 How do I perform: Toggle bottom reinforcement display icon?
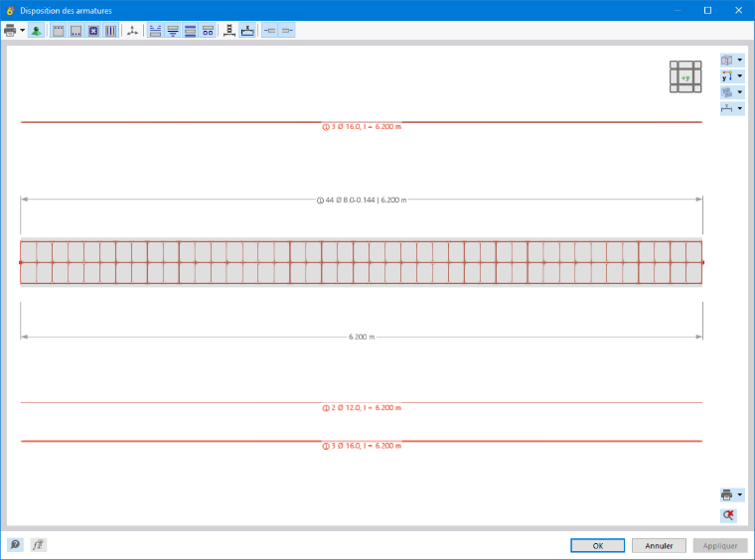tap(76, 31)
